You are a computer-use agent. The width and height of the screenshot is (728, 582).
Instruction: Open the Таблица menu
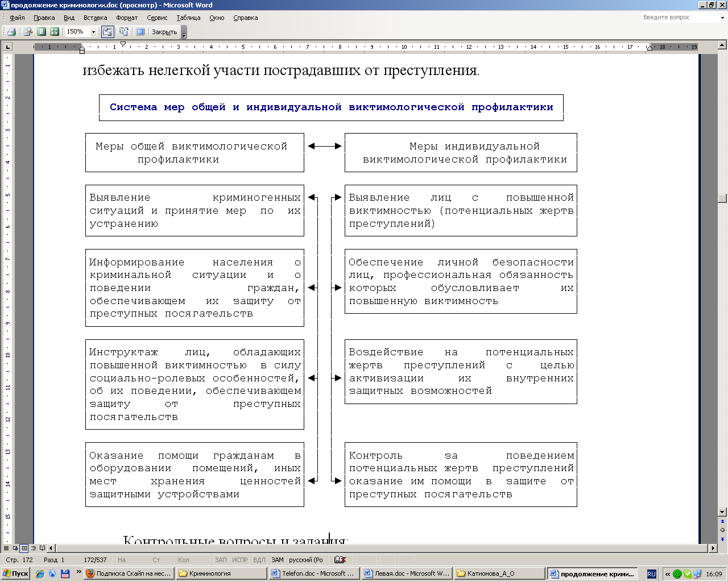(188, 18)
